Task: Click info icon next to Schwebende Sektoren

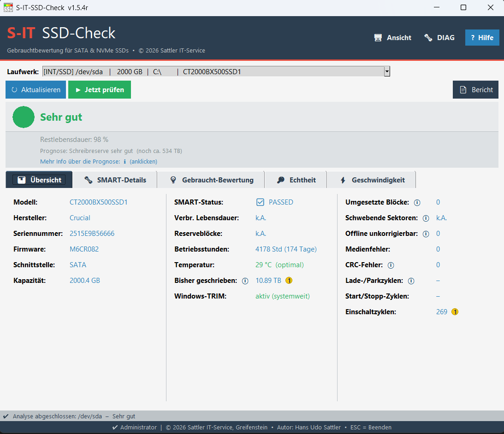Action: (426, 218)
